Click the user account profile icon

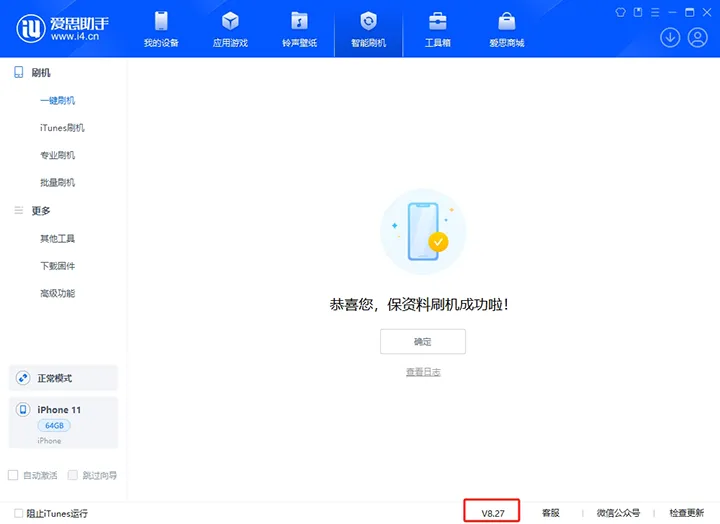point(698,37)
